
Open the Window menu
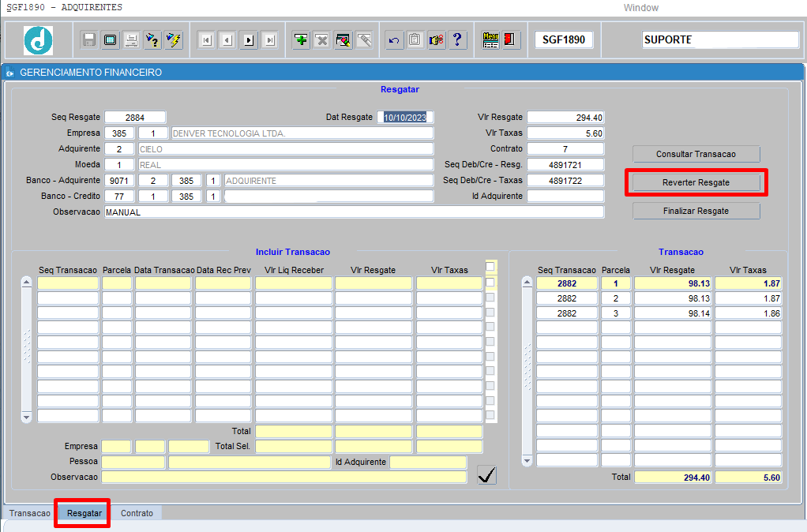coord(640,8)
